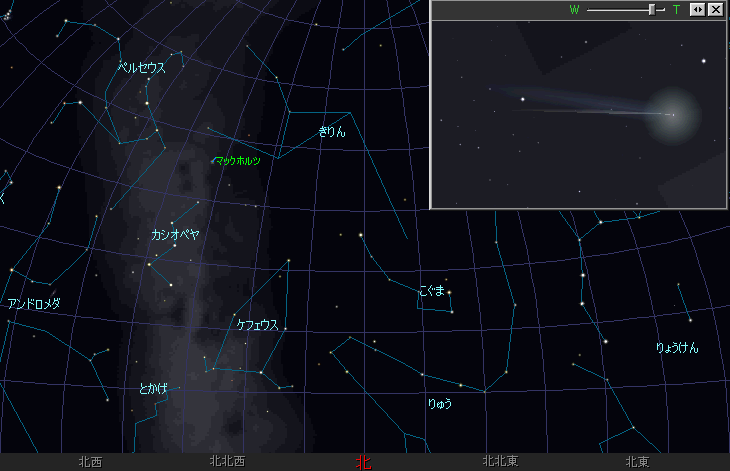Image resolution: width=730 pixels, height=471 pixels.
Task: Select the green マックホルツ comet label
Action: (237, 160)
